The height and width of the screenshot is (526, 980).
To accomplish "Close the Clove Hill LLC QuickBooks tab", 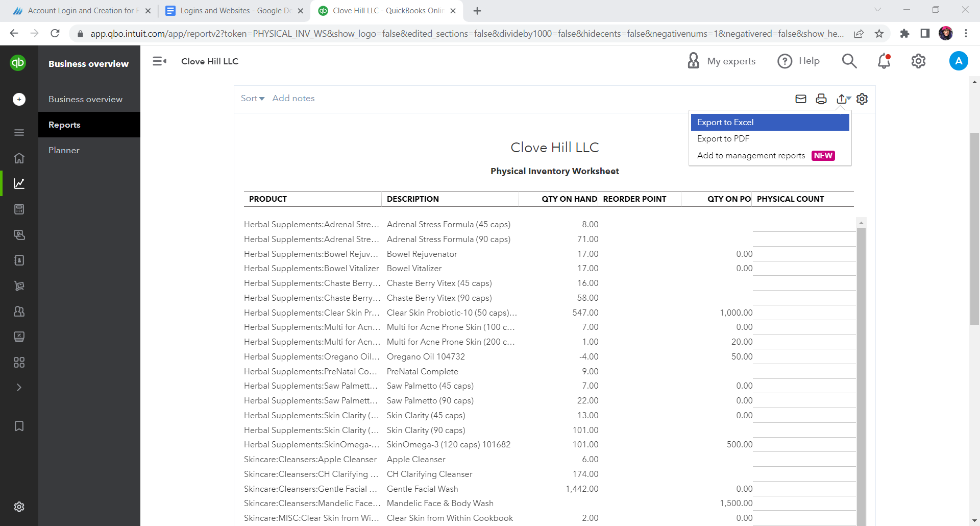I will pos(453,11).
